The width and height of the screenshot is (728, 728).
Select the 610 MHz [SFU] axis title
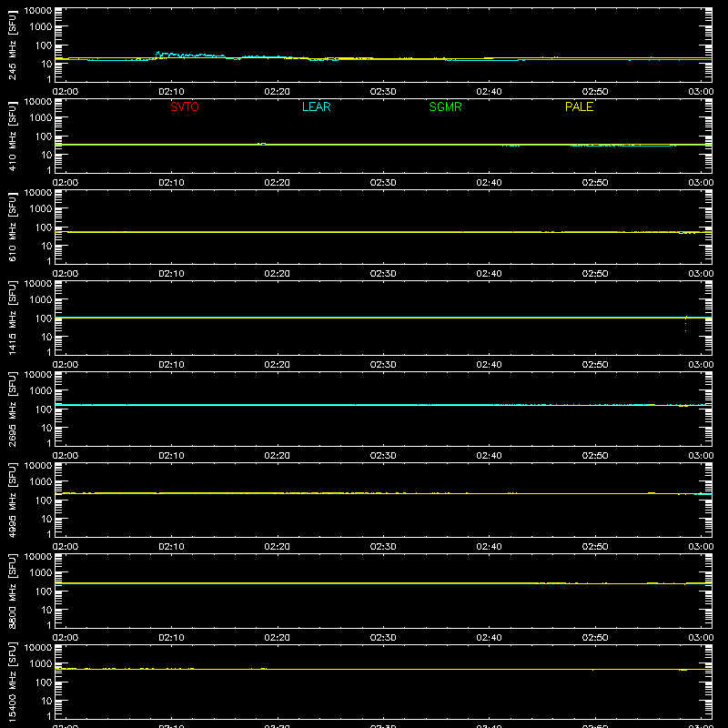pyautogui.click(x=12, y=227)
